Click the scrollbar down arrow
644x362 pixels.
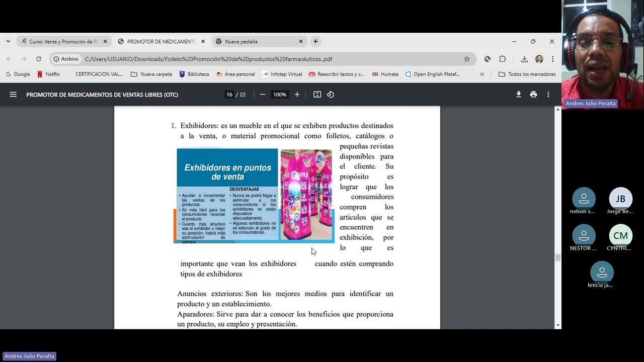(x=557, y=325)
